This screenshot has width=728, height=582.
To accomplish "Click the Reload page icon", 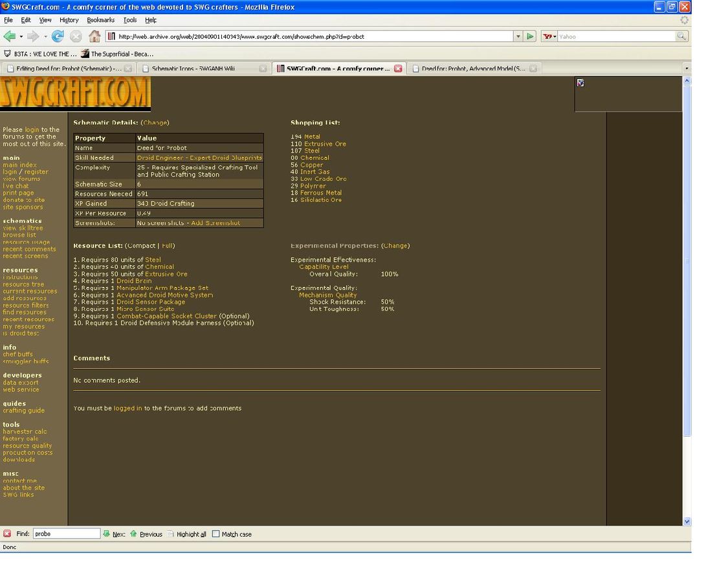I will pyautogui.click(x=58, y=36).
